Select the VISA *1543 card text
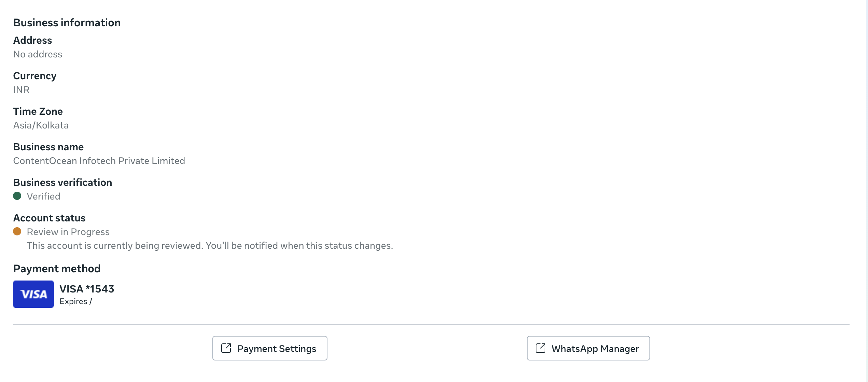Viewport: 868px width, 382px height. click(87, 289)
